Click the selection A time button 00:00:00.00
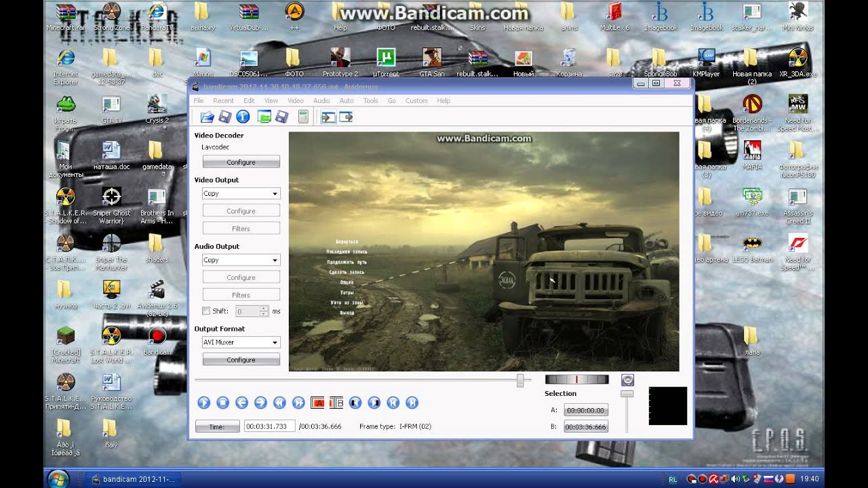Screen dimensions: 868x488 point(586,410)
